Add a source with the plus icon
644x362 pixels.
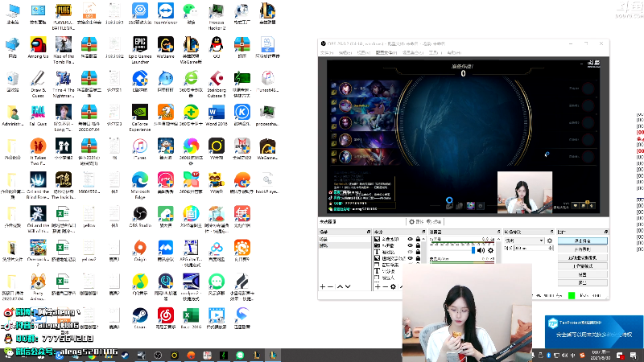[x=378, y=286]
